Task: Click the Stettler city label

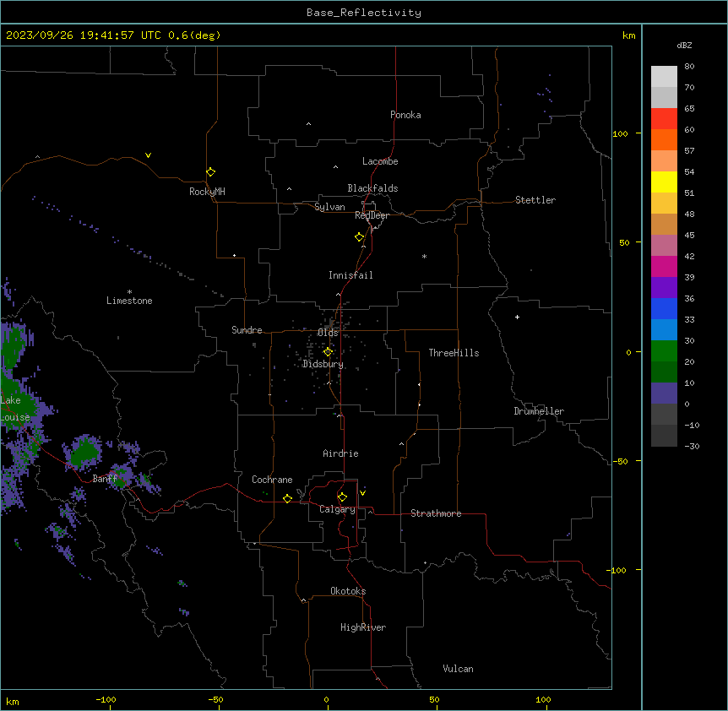Action: click(x=535, y=200)
